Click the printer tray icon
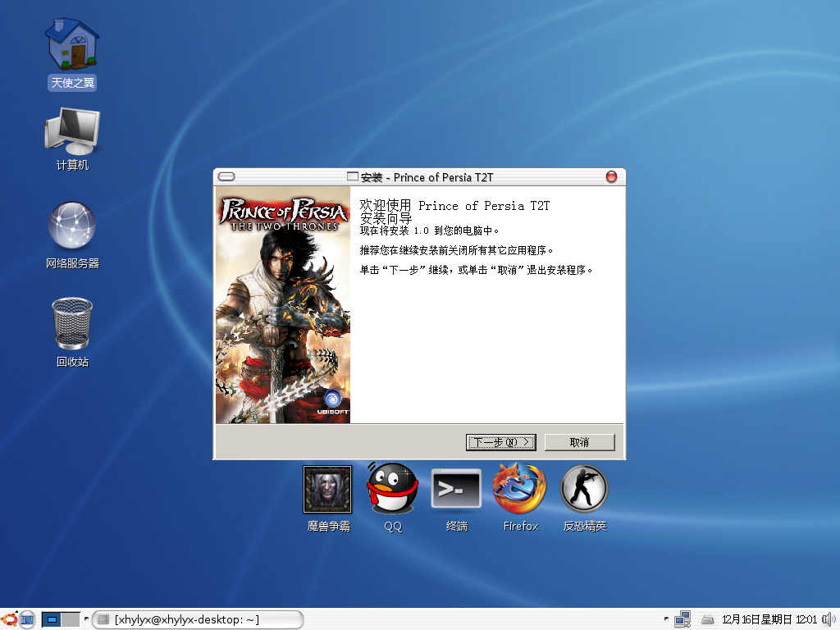 (x=708, y=620)
